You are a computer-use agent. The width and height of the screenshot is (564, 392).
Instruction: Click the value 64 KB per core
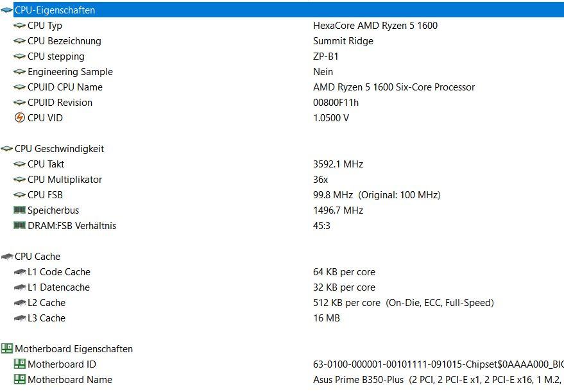pos(344,272)
